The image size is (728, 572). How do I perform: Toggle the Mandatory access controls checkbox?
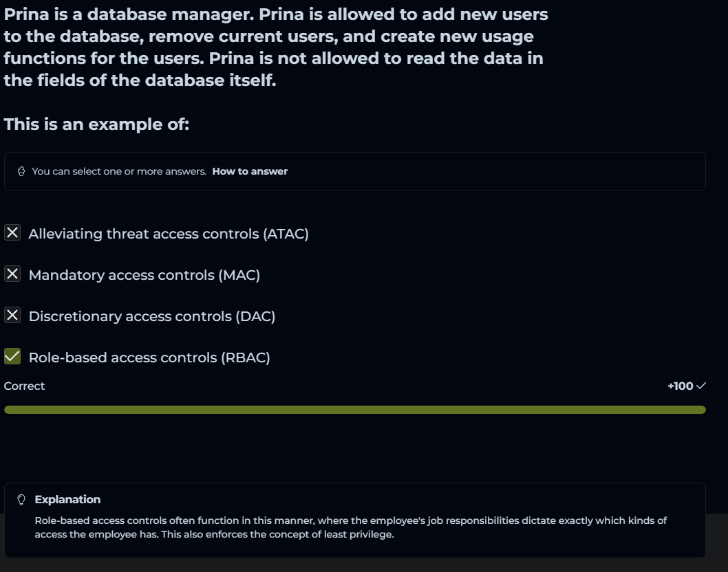click(x=12, y=274)
